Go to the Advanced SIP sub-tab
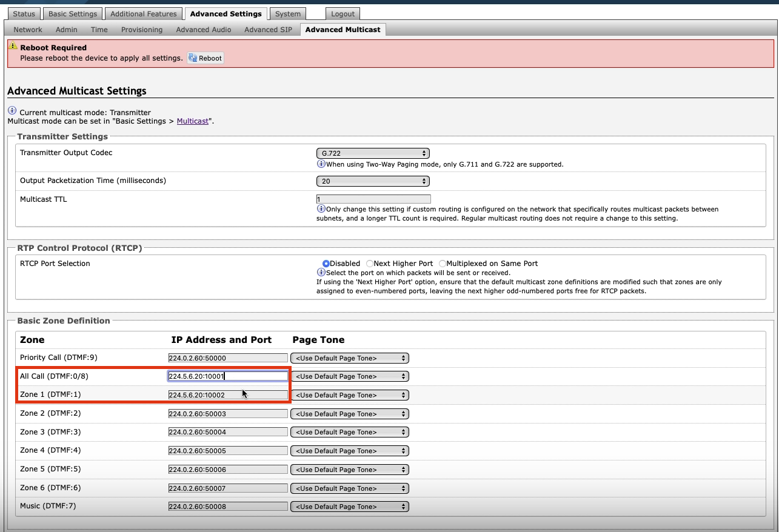This screenshot has width=779, height=532. coord(269,30)
